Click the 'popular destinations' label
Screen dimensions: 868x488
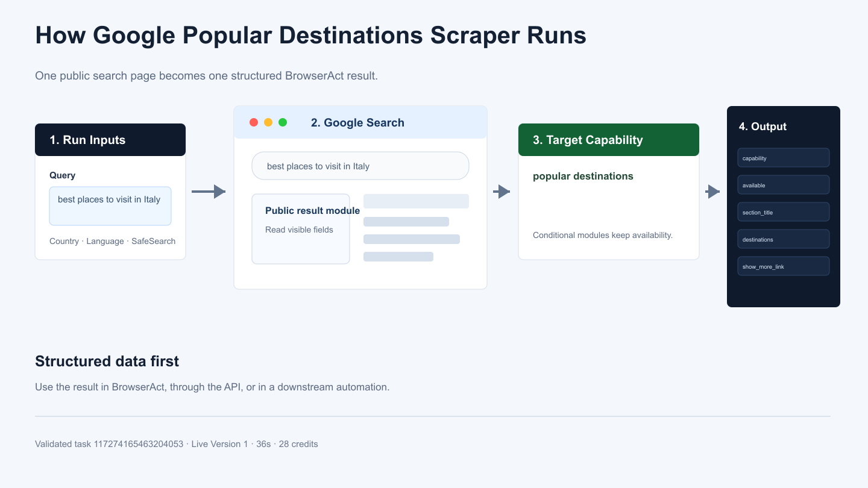(583, 177)
